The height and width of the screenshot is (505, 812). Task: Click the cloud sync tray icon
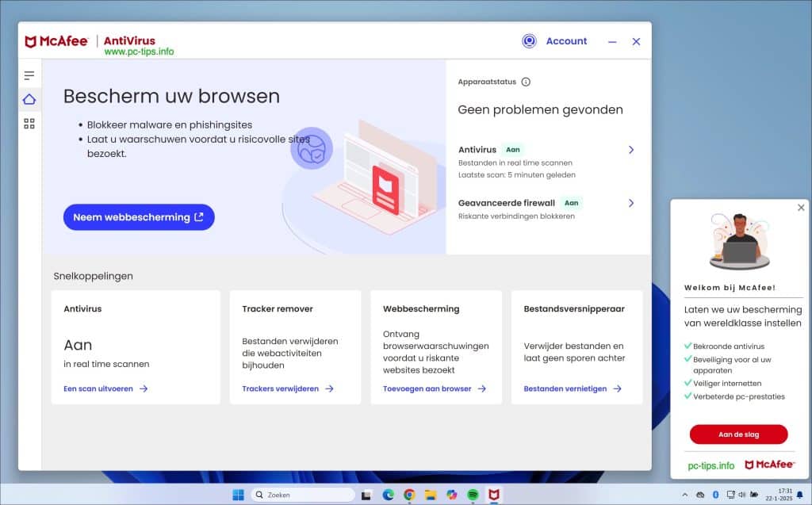tap(700, 495)
